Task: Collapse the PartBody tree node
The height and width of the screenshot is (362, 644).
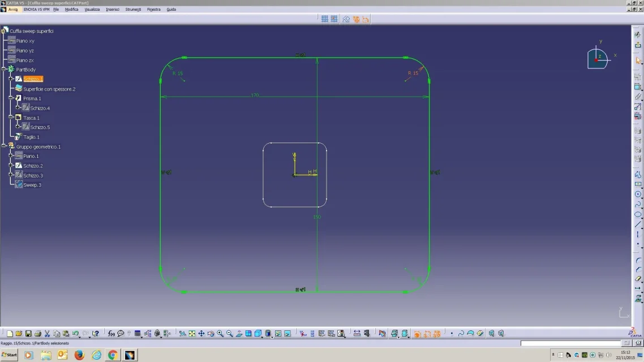Action: [x=4, y=69]
